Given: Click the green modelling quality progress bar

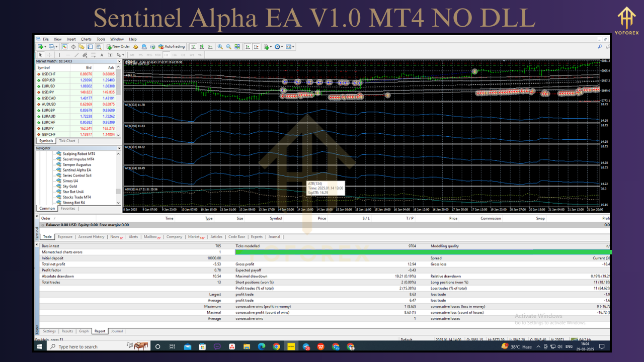Looking at the screenshot, I should tap(423, 252).
